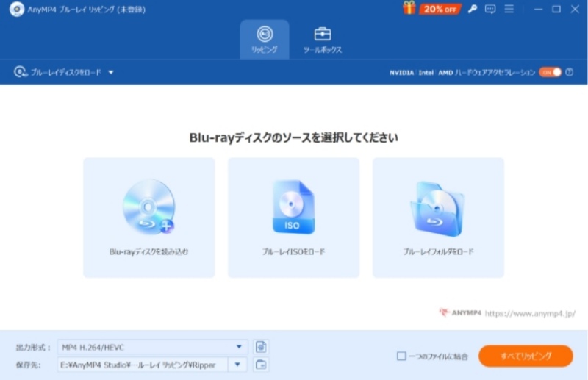588x380 pixels.
Task: Open the save destination folder icon
Action: tap(261, 365)
